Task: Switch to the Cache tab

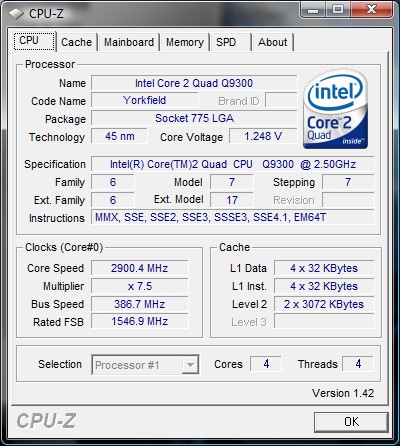Action: coord(76,42)
